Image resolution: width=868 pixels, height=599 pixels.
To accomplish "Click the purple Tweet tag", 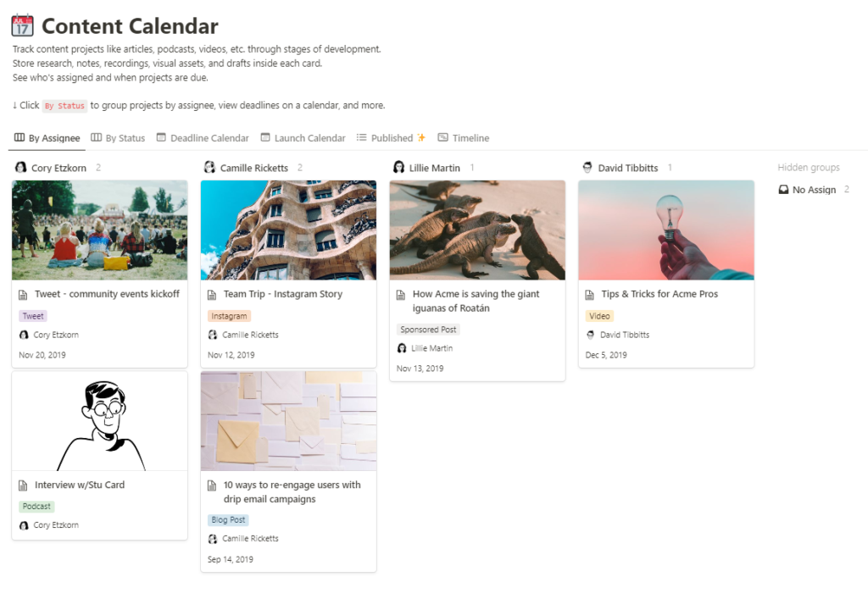I will pyautogui.click(x=33, y=316).
